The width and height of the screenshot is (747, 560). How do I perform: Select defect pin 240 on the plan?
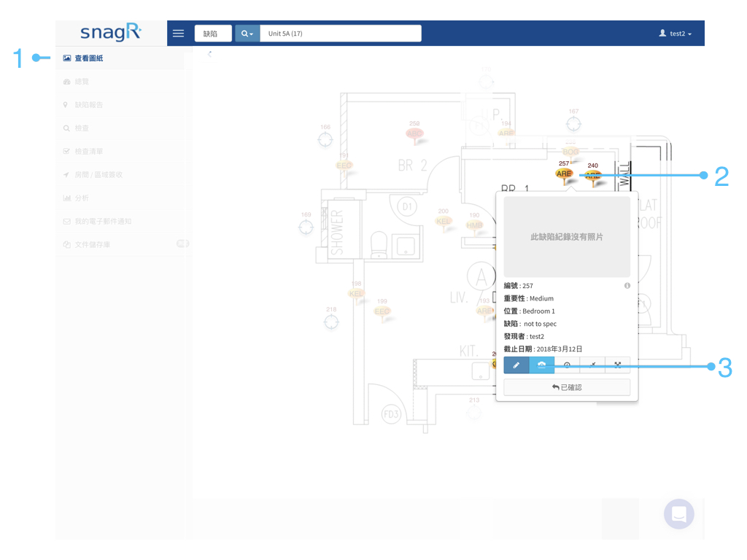592,175
